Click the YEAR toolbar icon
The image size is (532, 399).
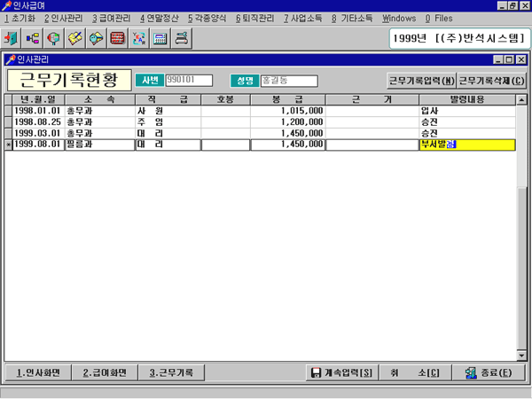pos(139,39)
